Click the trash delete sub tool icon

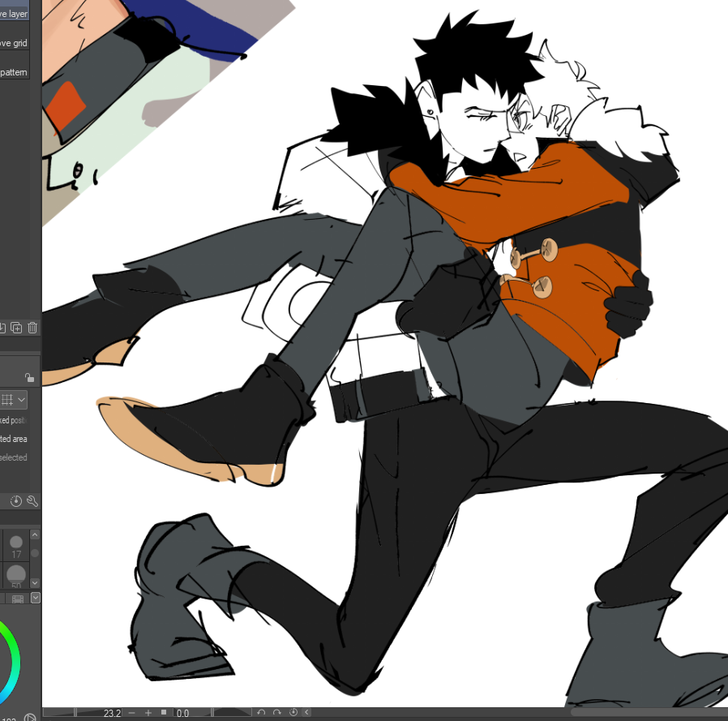32,328
